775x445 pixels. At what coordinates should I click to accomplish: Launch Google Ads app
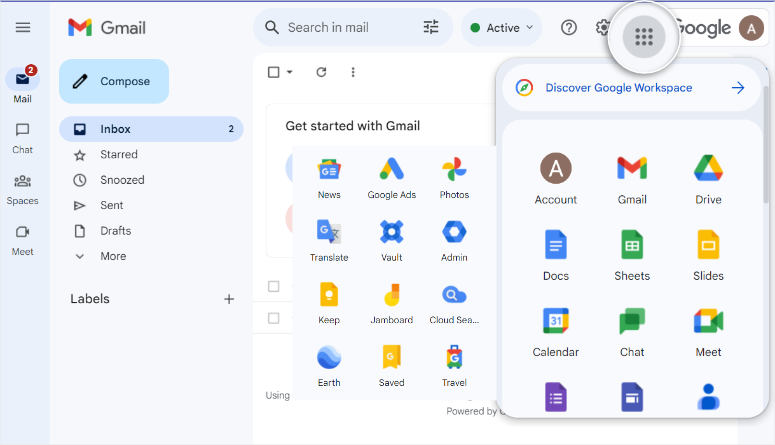[x=391, y=178]
